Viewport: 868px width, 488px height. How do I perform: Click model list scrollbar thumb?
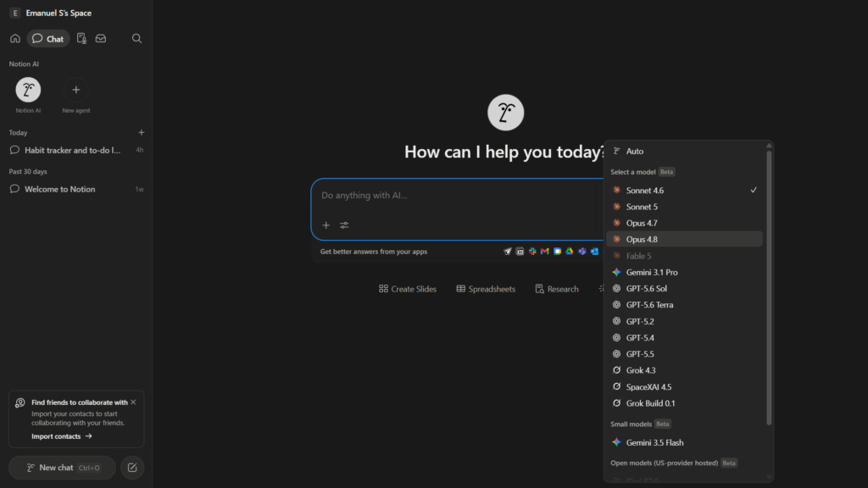pos(769,288)
